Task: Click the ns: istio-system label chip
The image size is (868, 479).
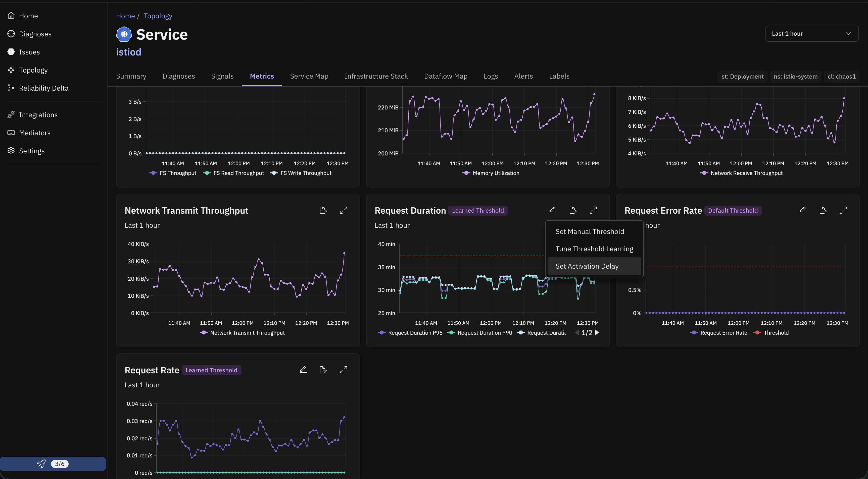Action: 795,76
